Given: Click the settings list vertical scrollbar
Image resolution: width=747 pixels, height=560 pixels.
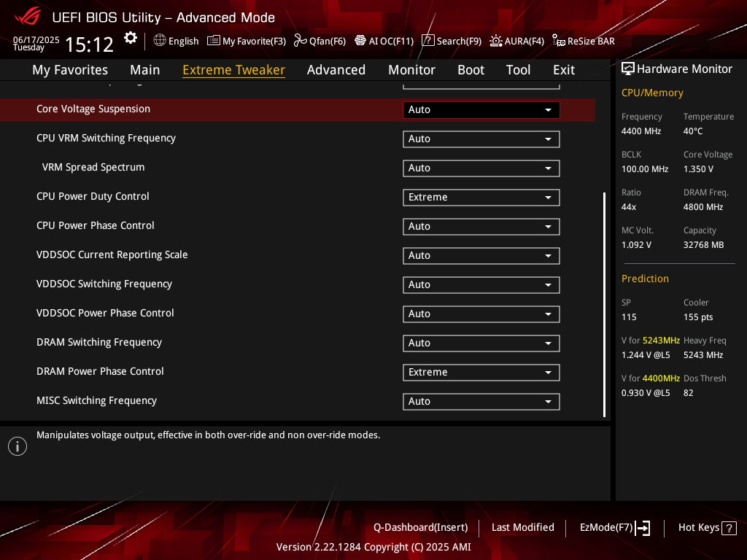Looking at the screenshot, I should click(x=604, y=305).
